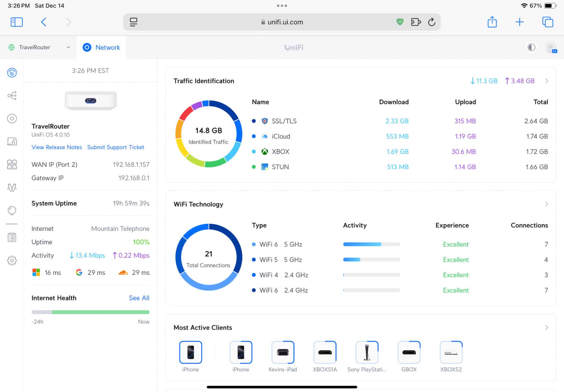This screenshot has width=564, height=392.
Task: Expand the Traffic Identification panel chevron
Action: coord(546,81)
